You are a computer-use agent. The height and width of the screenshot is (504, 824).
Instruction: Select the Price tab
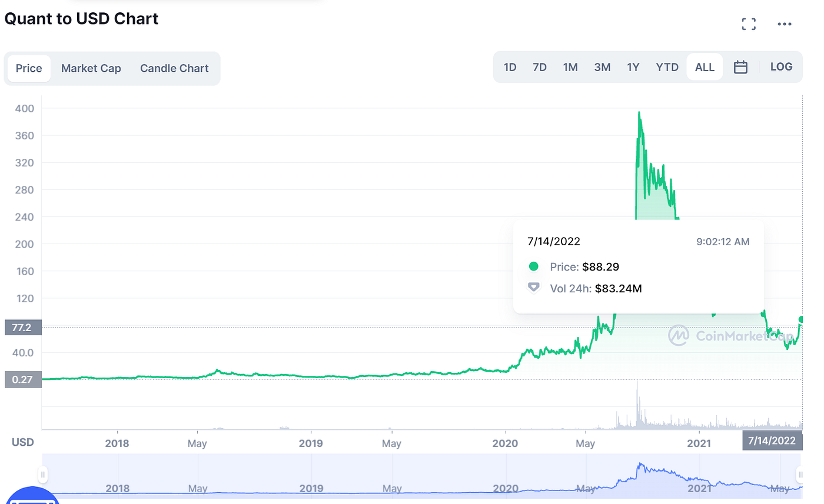(29, 68)
